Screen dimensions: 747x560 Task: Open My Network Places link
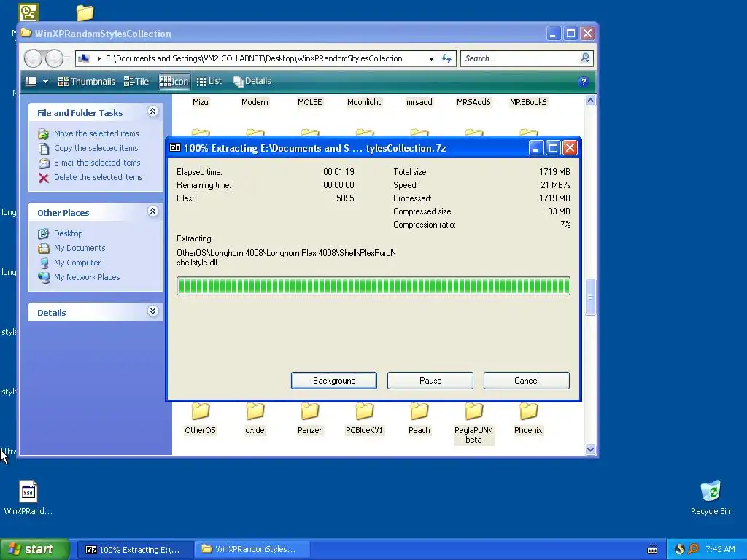click(x=87, y=277)
